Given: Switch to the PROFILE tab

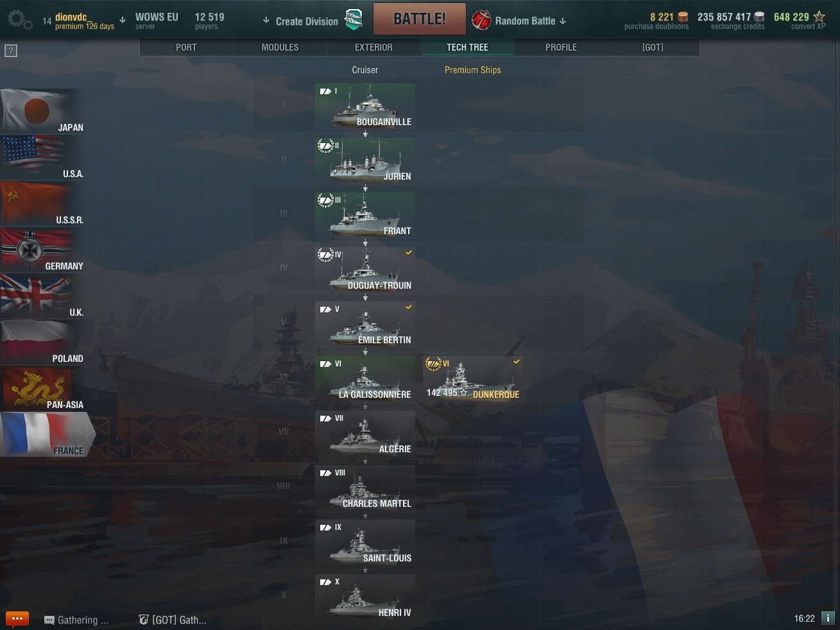Looking at the screenshot, I should [561, 47].
